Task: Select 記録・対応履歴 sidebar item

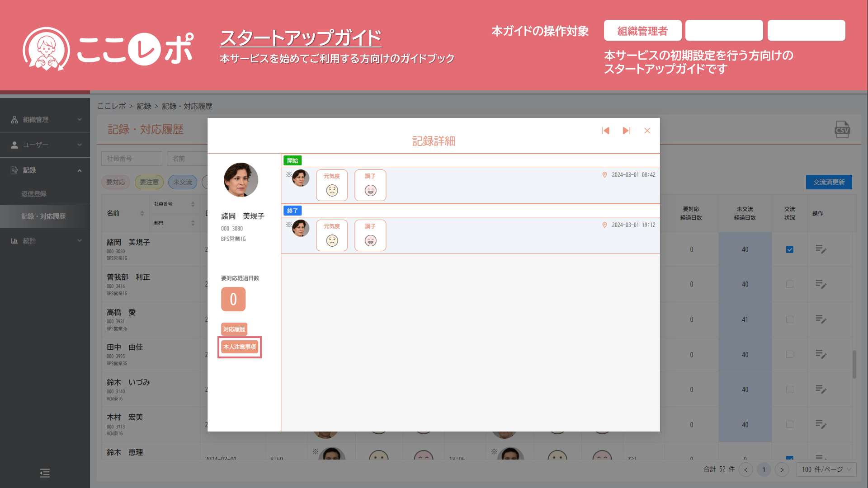Action: click(43, 216)
